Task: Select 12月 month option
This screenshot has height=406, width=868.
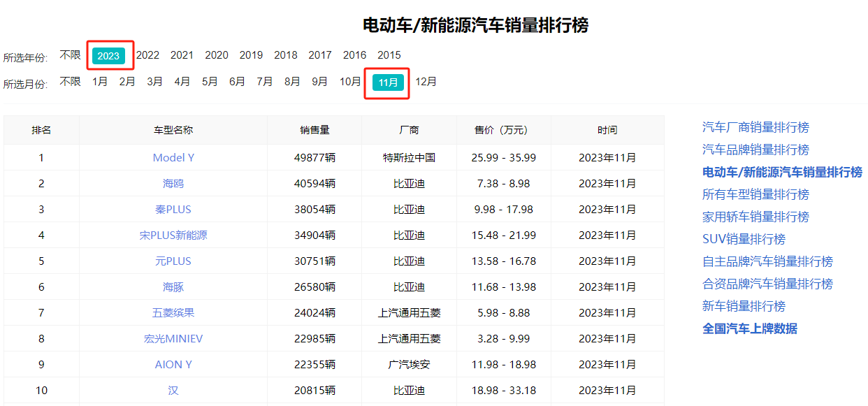Action: 426,82
